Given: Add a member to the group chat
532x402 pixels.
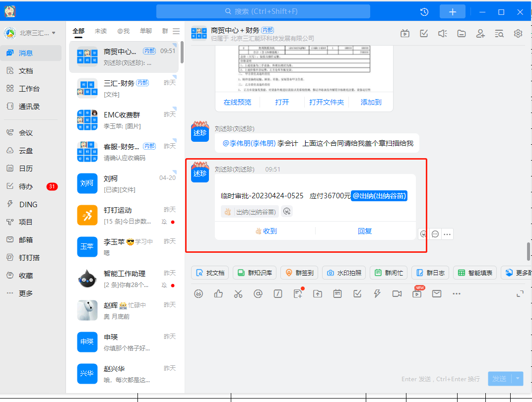Looking at the screenshot, I should point(480,34).
